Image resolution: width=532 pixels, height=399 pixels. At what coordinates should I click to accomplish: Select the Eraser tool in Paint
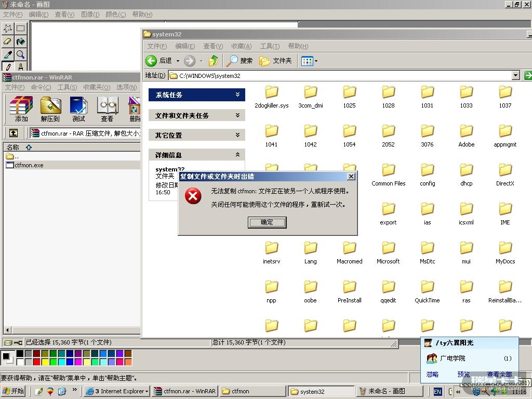pos(7,42)
